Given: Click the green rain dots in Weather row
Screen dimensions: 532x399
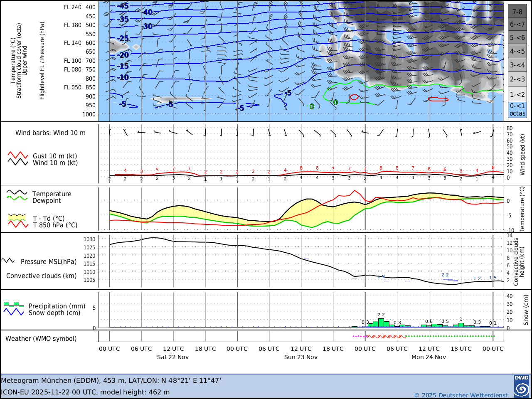Looking at the screenshot, I should [x=450, y=336].
